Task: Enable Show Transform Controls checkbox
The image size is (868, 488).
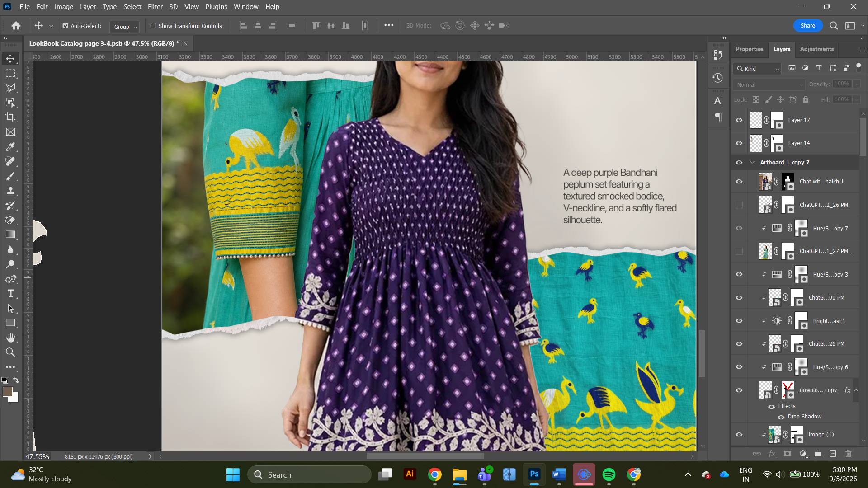Action: (x=153, y=26)
